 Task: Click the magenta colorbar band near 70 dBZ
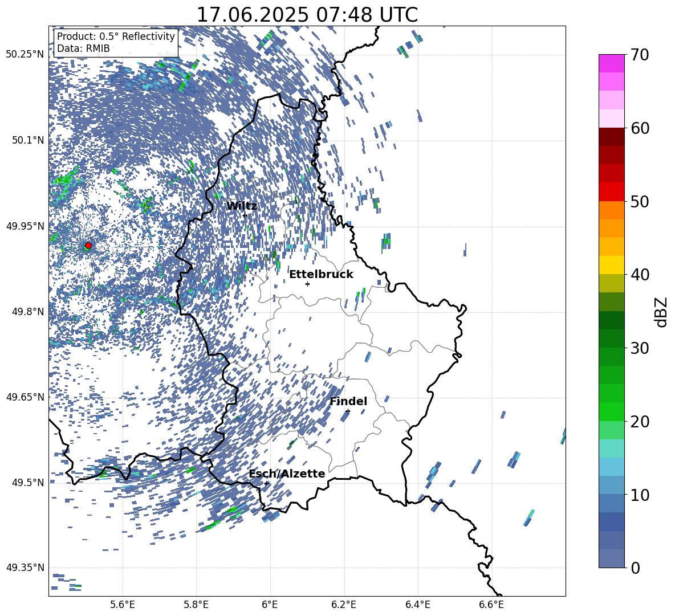click(x=611, y=63)
